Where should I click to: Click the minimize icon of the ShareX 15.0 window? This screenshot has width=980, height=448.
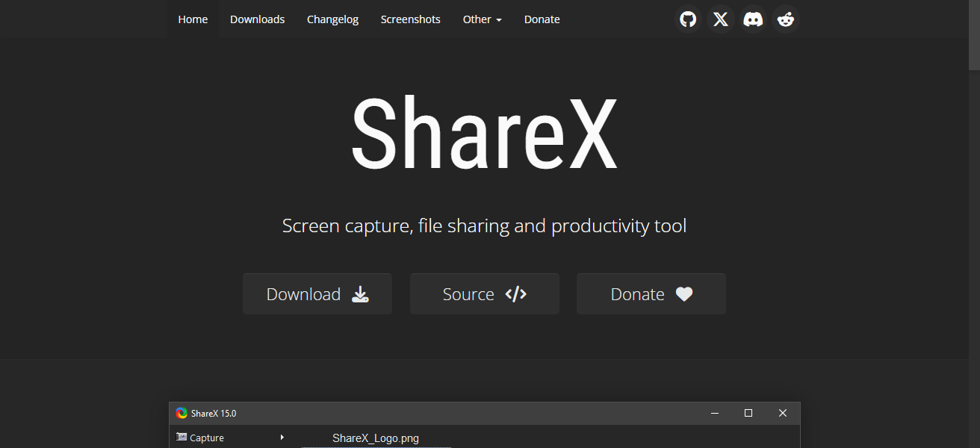[x=715, y=413]
